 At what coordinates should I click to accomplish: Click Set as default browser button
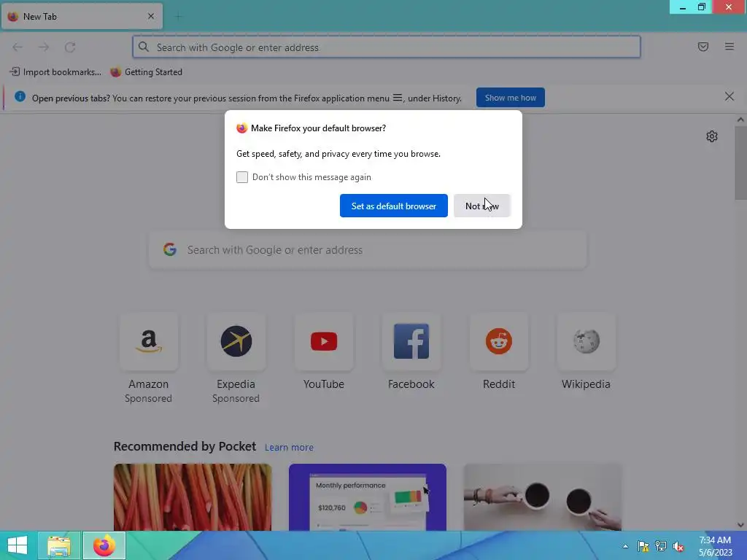(x=393, y=206)
